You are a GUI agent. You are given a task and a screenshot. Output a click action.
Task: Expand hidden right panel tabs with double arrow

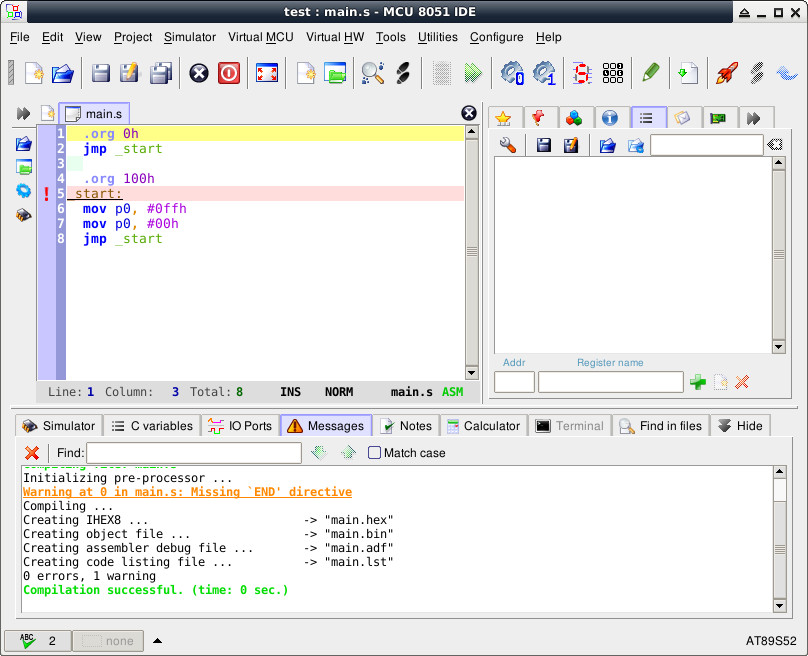[754, 118]
